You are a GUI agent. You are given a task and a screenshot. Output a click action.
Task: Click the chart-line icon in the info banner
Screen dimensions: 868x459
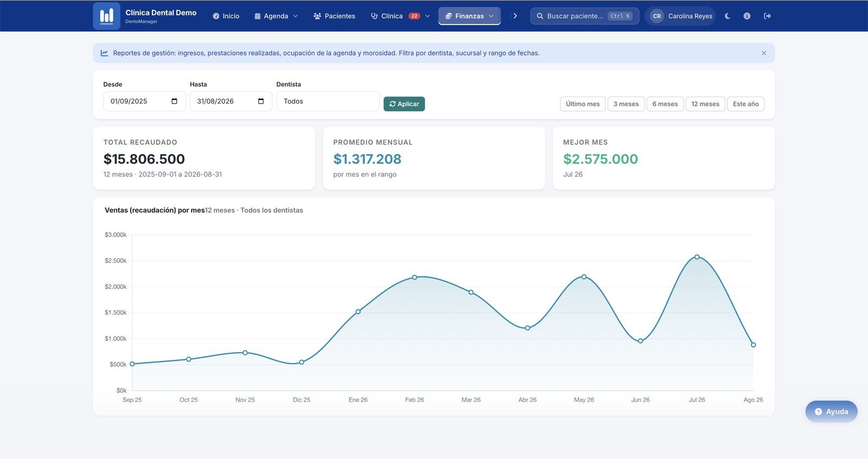tap(104, 53)
